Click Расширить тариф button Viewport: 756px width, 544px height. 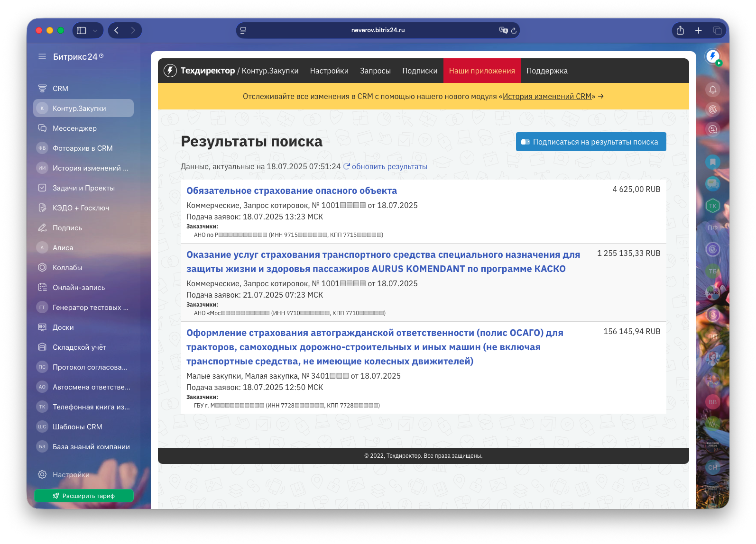click(x=83, y=496)
